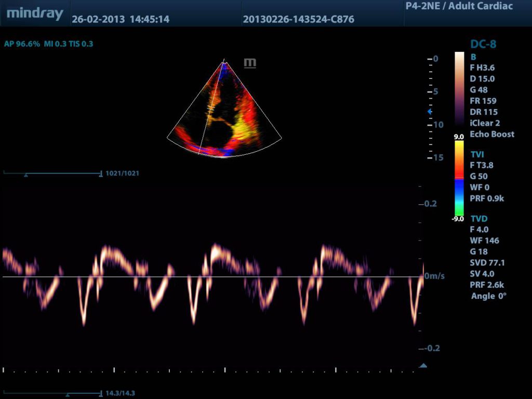This screenshot has width=532, height=399.
Task: Select the blue focus position arrow on depth scale
Action: 429,112
